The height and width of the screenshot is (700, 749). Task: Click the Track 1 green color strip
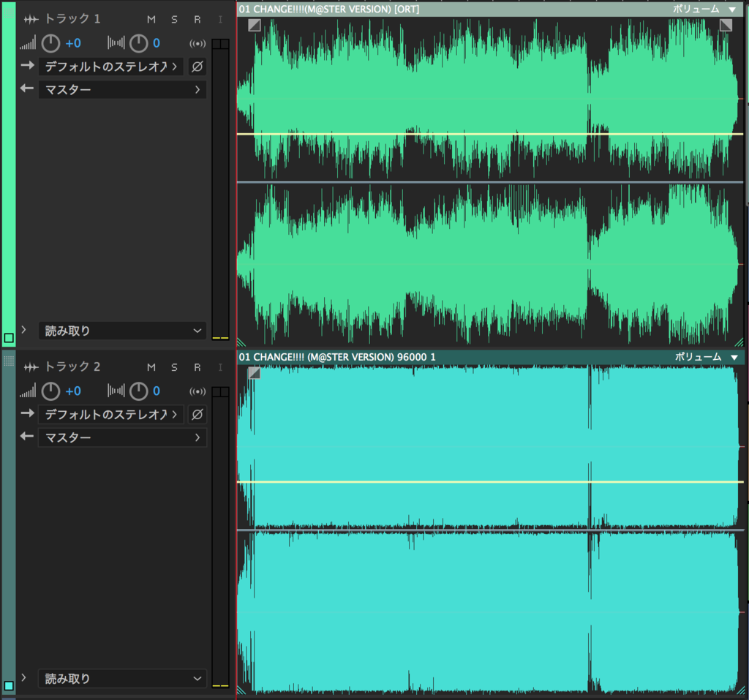[x=9, y=173]
